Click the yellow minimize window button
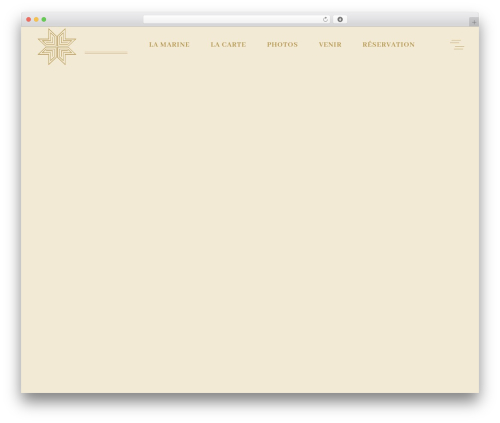 click(x=36, y=20)
